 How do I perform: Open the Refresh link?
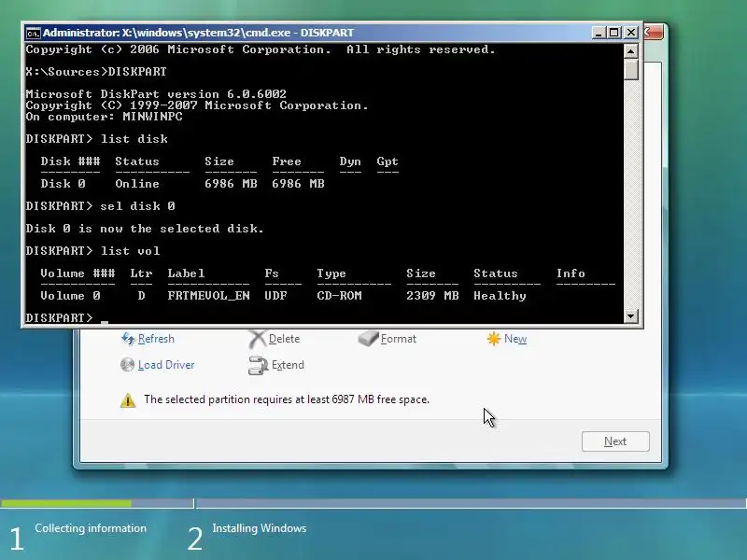tap(156, 339)
